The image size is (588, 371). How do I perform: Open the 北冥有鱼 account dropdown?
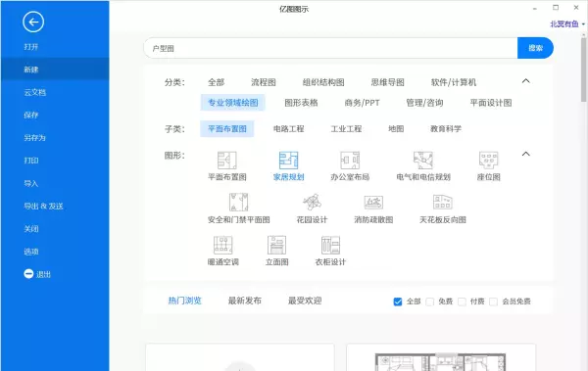click(567, 24)
